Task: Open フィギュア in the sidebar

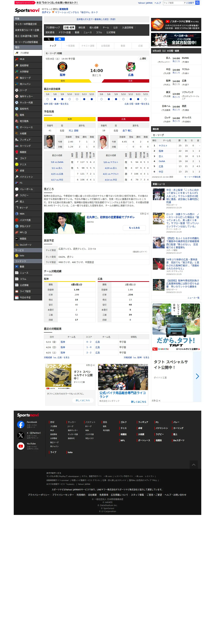Action: pyautogui.click(x=28, y=140)
